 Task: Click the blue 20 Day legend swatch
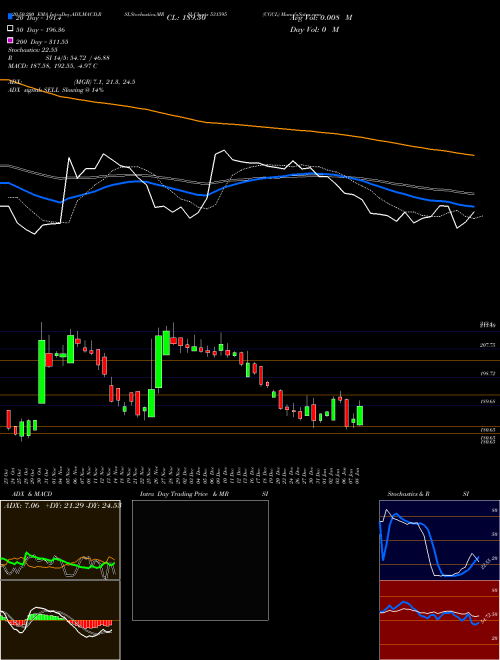click(11, 16)
